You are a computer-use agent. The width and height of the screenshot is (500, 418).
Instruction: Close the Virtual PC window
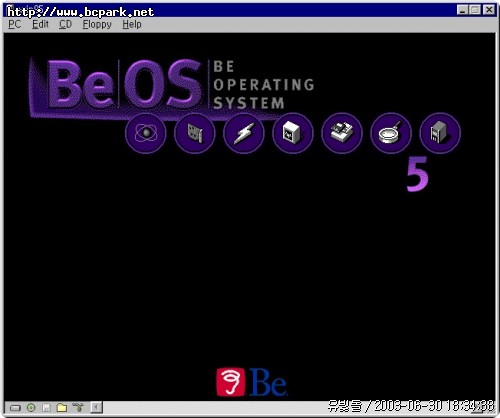pyautogui.click(x=489, y=10)
